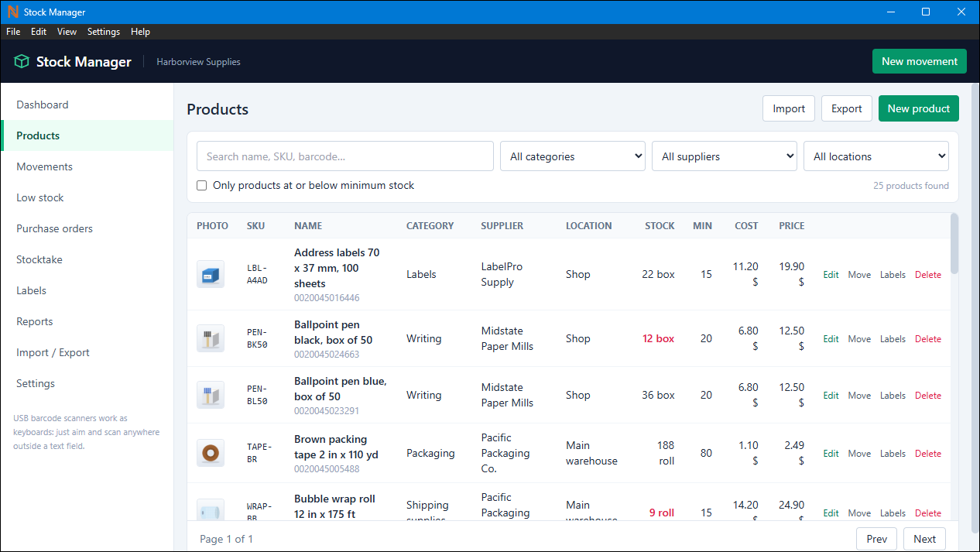The image size is (980, 552).
Task: Delete the Address labels product
Action: point(928,275)
